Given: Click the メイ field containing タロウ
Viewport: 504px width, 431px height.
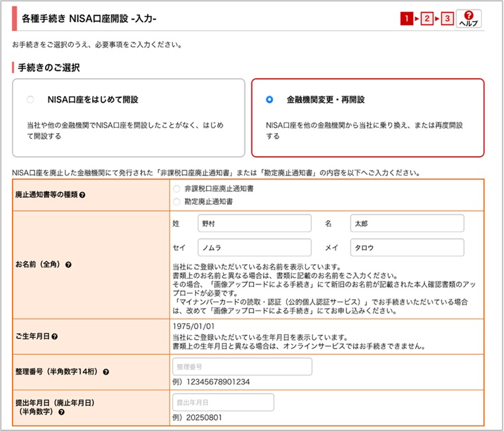Looking at the screenshot, I should point(407,248).
